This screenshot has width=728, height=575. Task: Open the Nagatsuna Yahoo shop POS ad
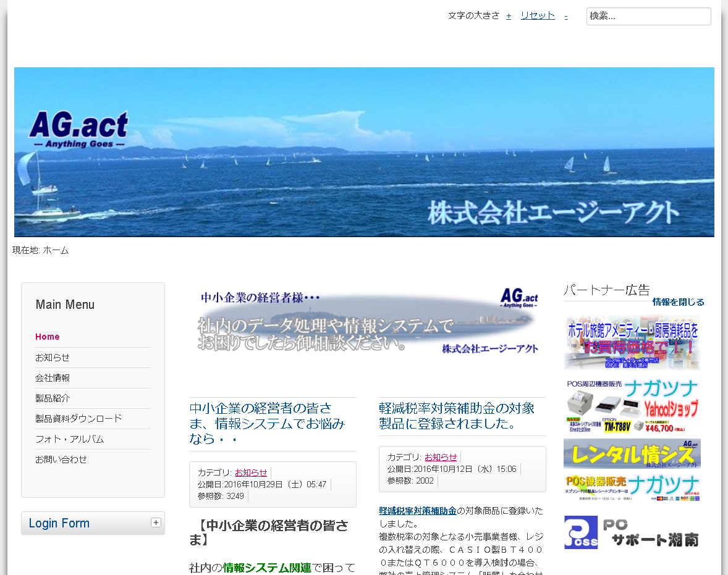click(632, 406)
